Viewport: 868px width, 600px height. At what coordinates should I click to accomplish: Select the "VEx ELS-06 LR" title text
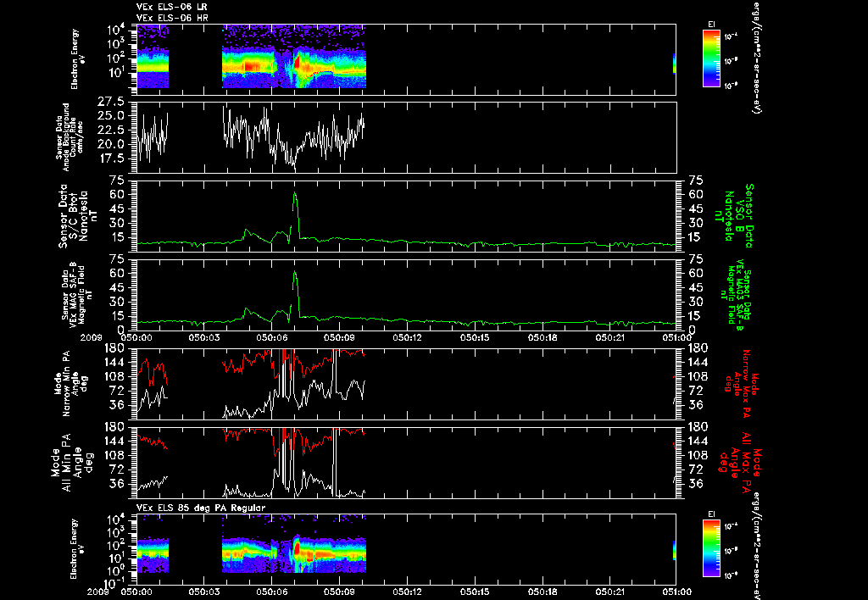[171, 7]
